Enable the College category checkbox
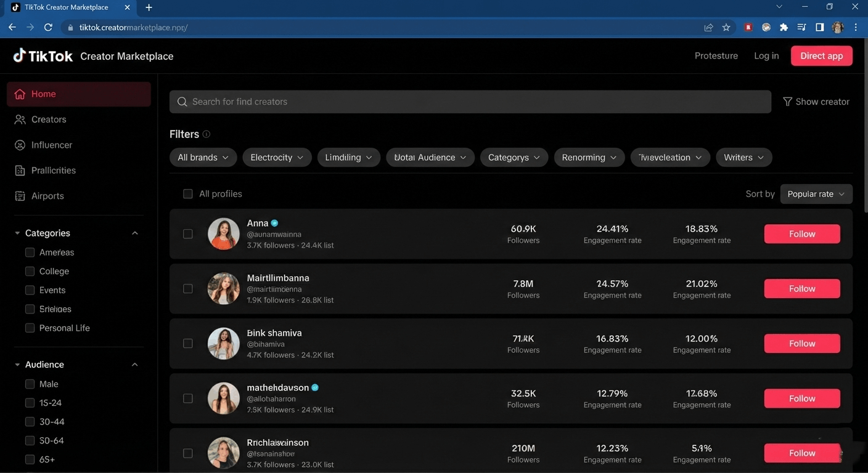The width and height of the screenshot is (868, 473). tap(30, 271)
